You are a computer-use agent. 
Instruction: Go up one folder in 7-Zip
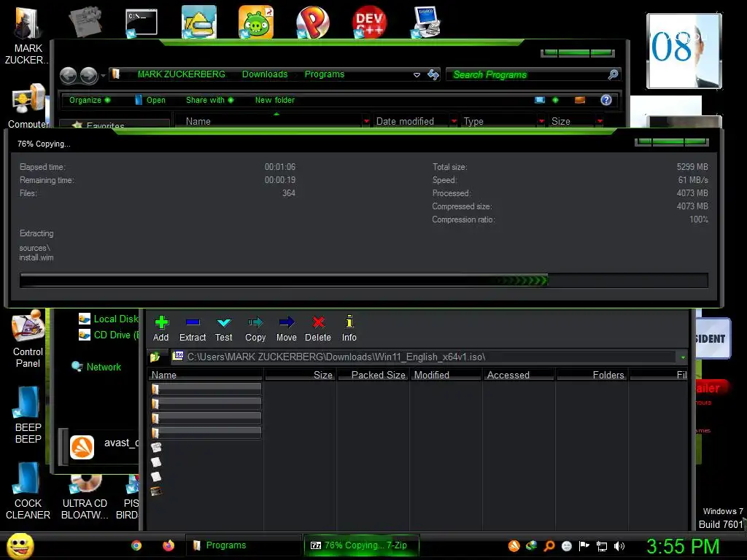click(x=155, y=357)
